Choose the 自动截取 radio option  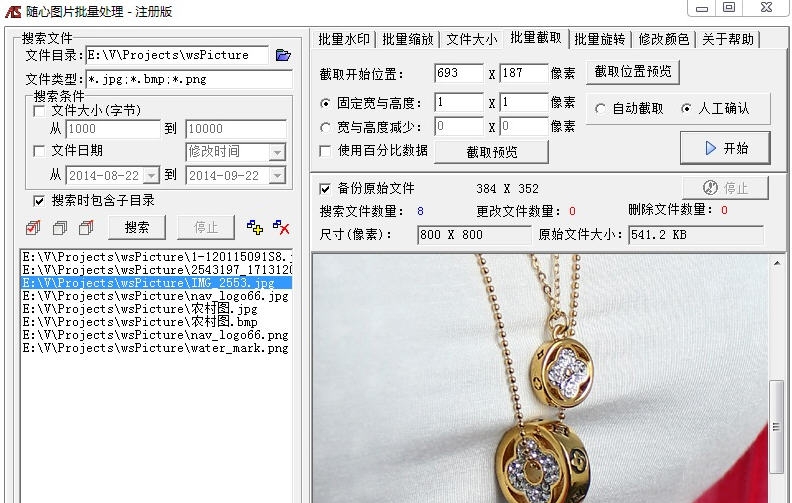[x=601, y=109]
